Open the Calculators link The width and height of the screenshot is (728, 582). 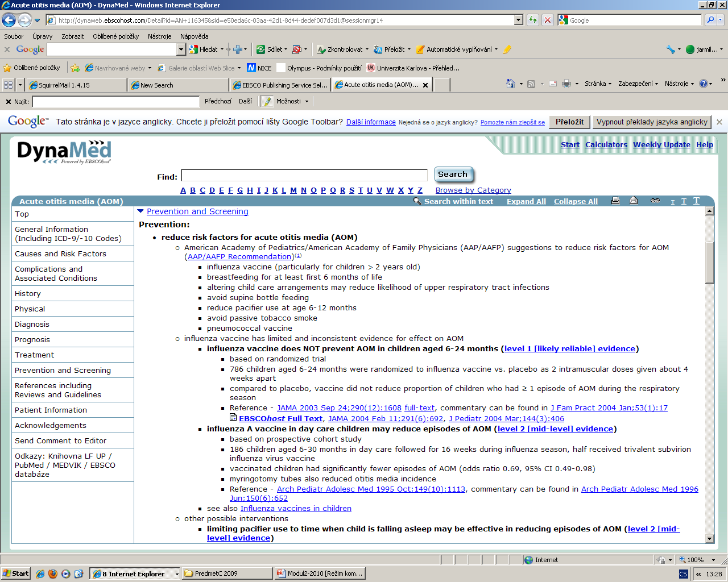point(606,144)
